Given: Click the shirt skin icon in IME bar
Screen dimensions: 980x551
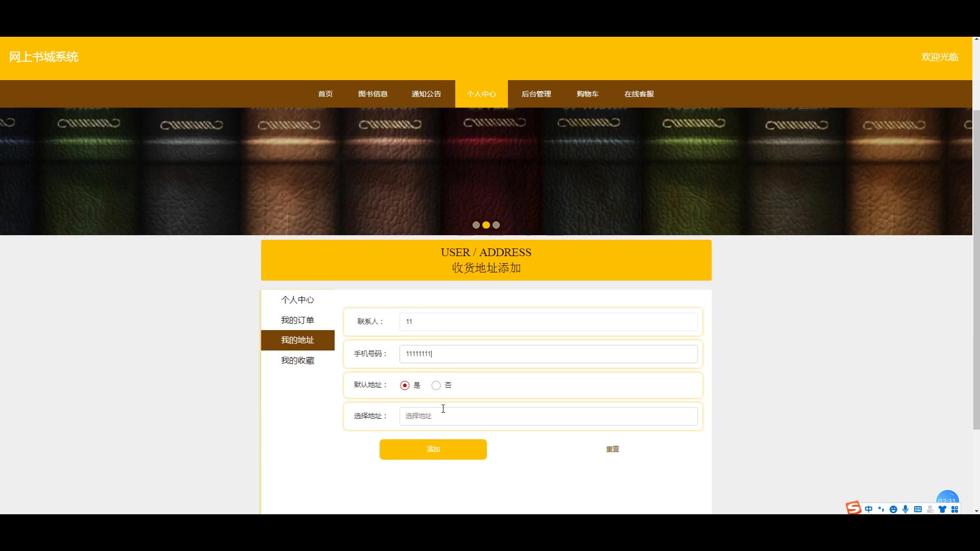Looking at the screenshot, I should coord(942,509).
